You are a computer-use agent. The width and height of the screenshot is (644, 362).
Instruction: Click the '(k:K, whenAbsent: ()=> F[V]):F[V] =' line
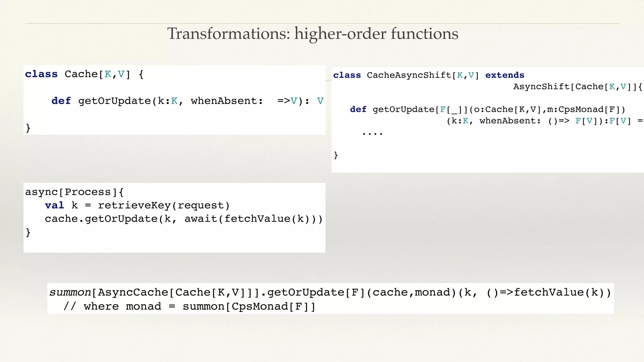click(x=545, y=121)
